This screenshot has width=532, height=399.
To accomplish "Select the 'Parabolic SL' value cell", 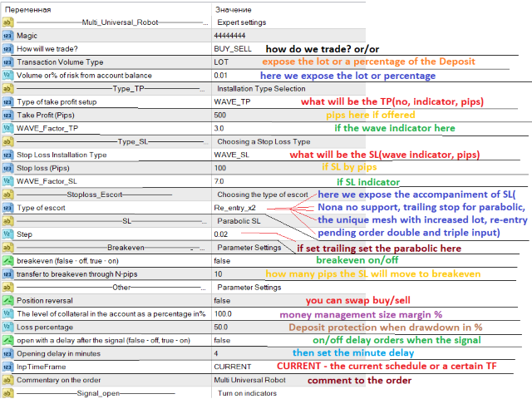I will 239,221.
